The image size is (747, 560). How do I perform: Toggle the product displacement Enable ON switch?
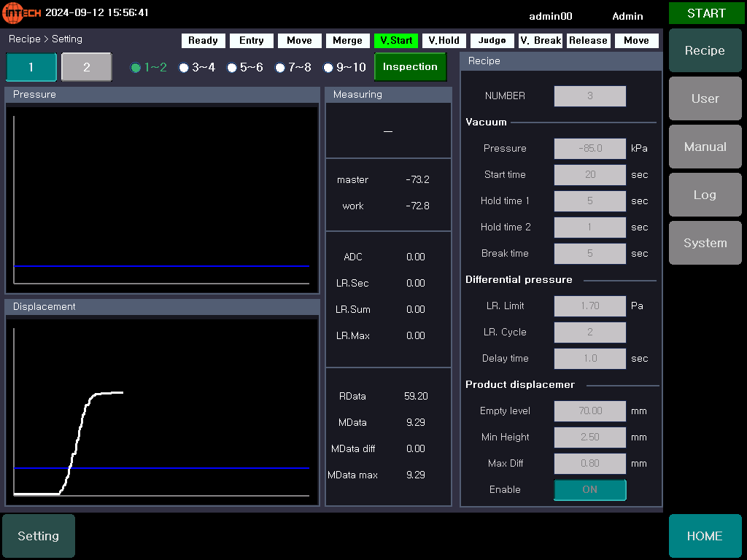(x=589, y=490)
